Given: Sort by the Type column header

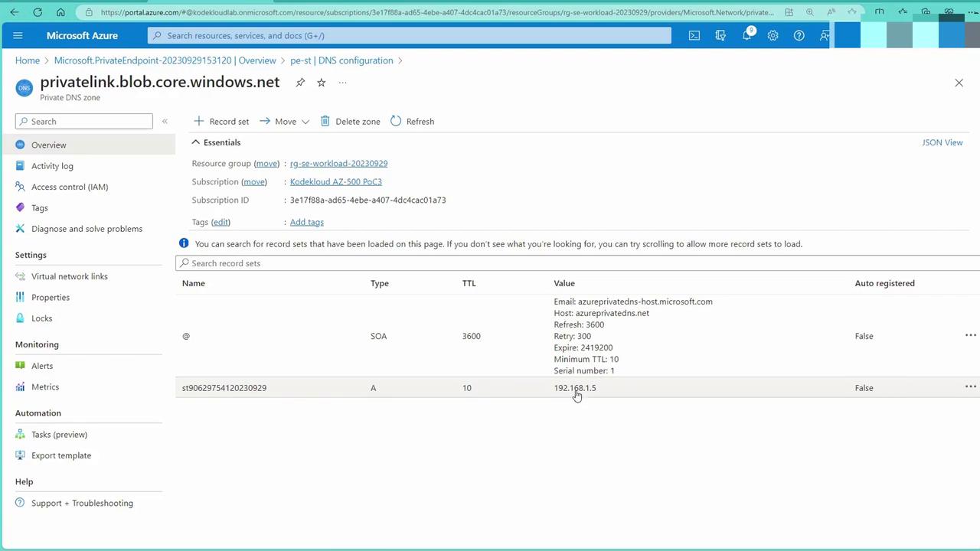Looking at the screenshot, I should pyautogui.click(x=380, y=283).
